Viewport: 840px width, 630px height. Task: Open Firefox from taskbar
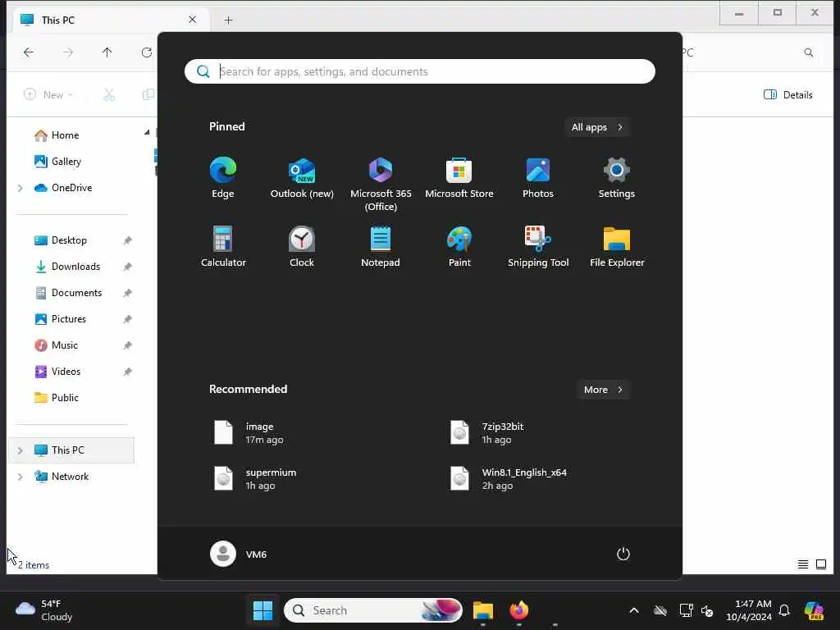tap(518, 610)
